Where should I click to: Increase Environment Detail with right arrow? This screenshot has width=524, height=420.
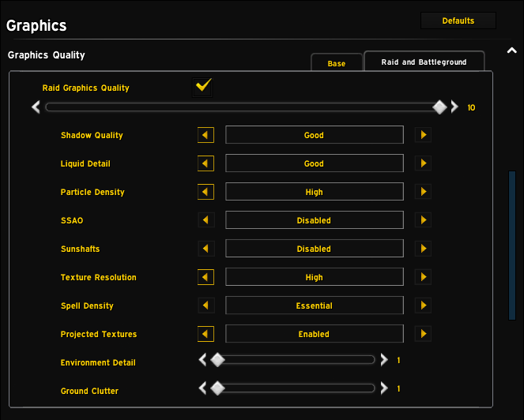point(384,360)
